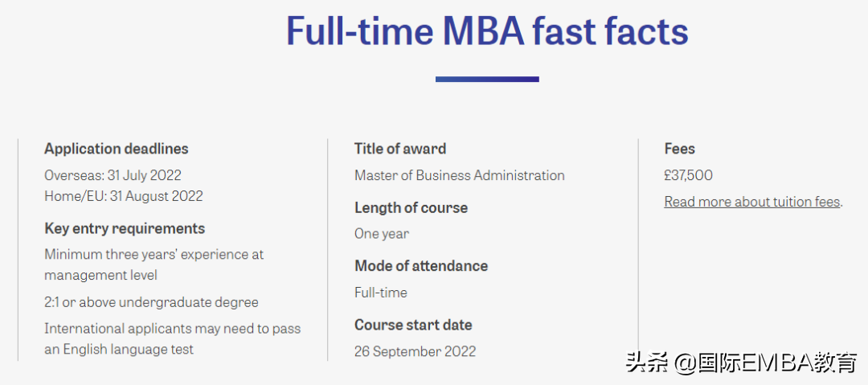Viewport: 868px width, 385px height.
Task: Click the English language test requirement text
Action: coord(172,338)
